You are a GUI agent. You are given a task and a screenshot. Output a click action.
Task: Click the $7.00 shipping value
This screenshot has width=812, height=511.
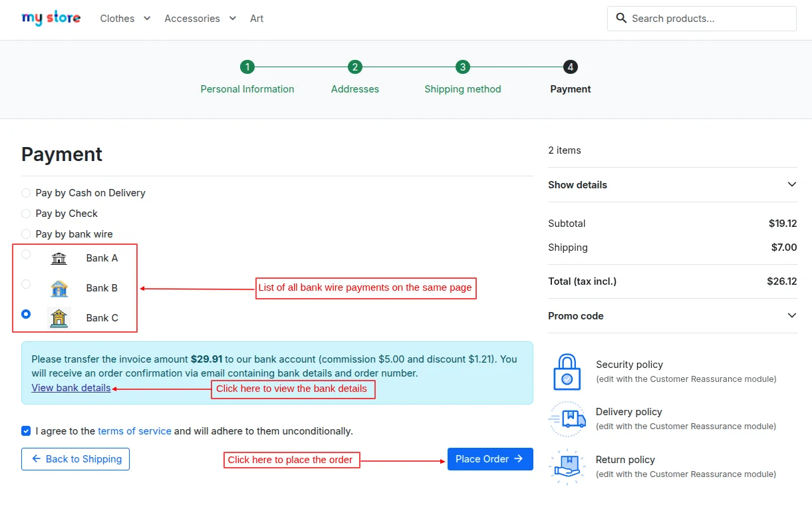coord(784,248)
